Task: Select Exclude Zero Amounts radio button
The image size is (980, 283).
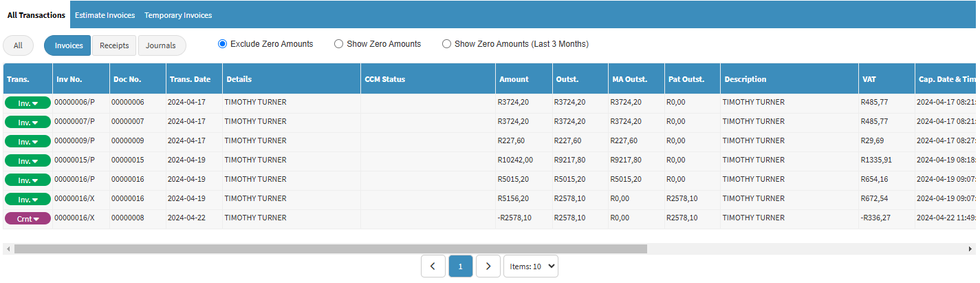Action: coord(222,44)
